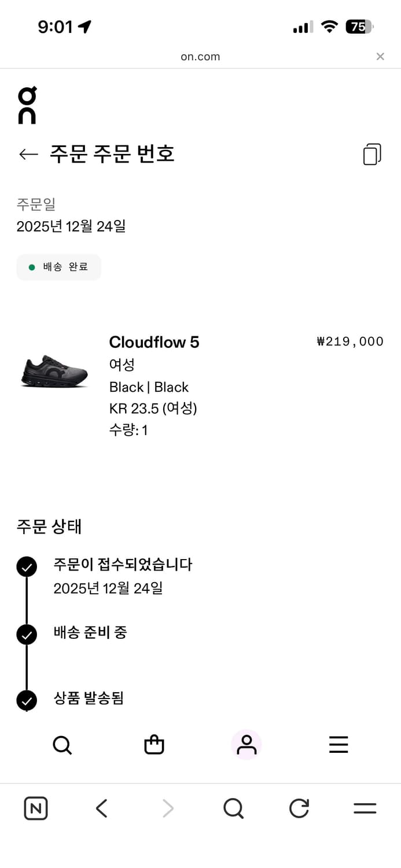The height and width of the screenshot is (868, 401).
Task: Copy the order number using the copy icon
Action: tap(372, 154)
